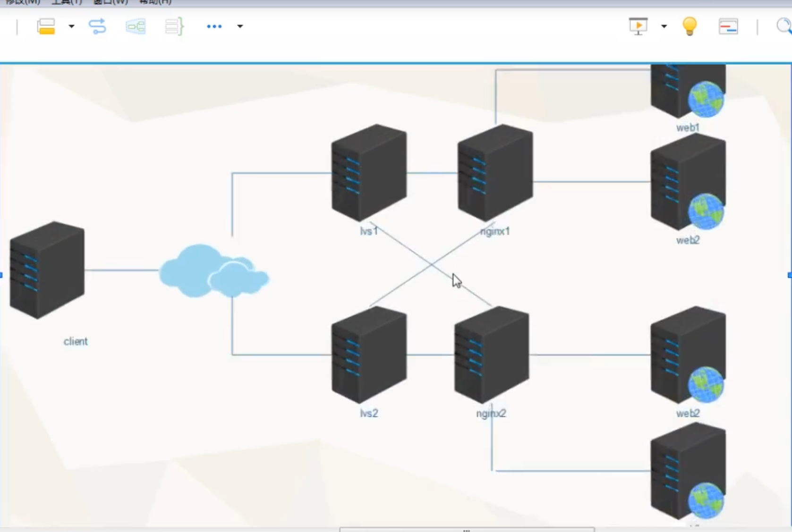Open the three-dots more options icon
The height and width of the screenshot is (532, 792).
(x=214, y=26)
